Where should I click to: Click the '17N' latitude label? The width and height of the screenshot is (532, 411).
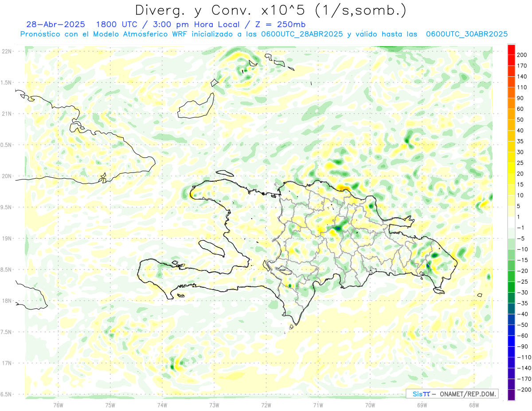[x=7, y=363]
